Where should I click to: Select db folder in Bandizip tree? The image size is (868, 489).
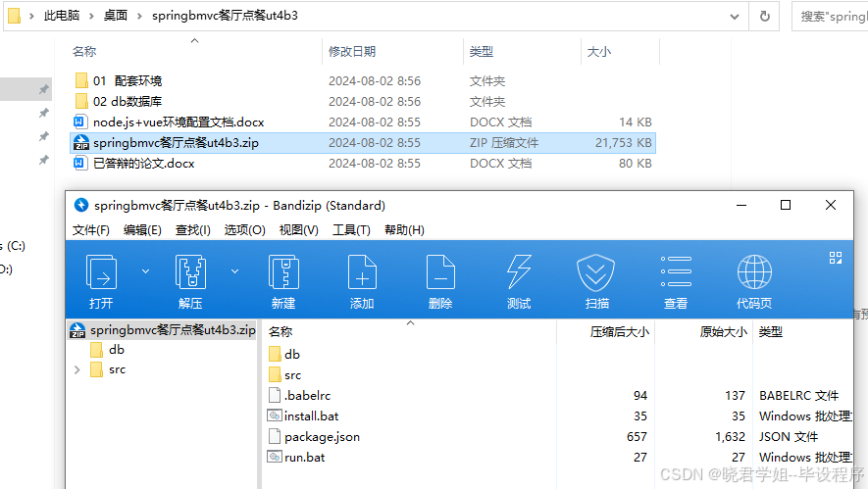point(117,350)
